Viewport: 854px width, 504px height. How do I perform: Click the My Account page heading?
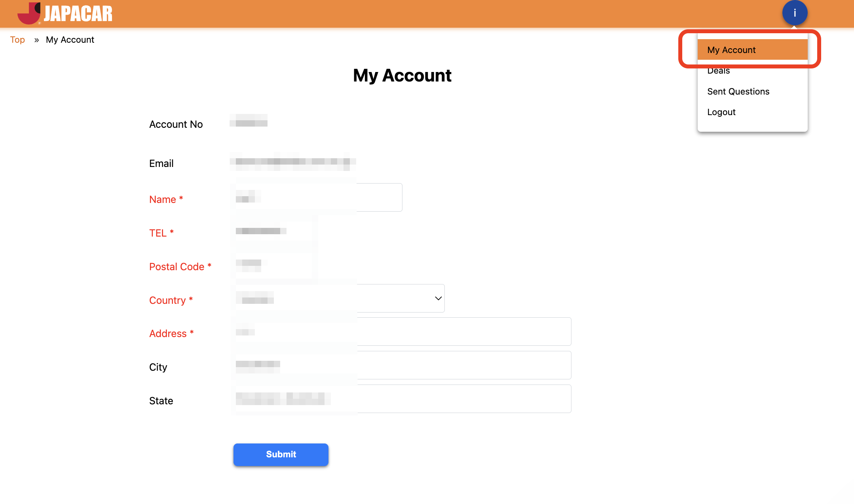(402, 76)
